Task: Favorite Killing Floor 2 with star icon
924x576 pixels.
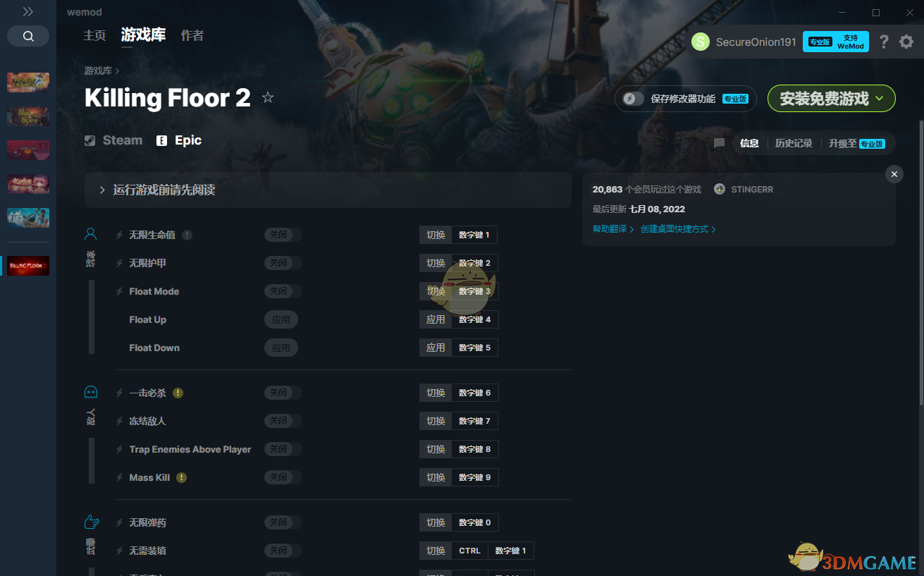Action: pyautogui.click(x=268, y=97)
